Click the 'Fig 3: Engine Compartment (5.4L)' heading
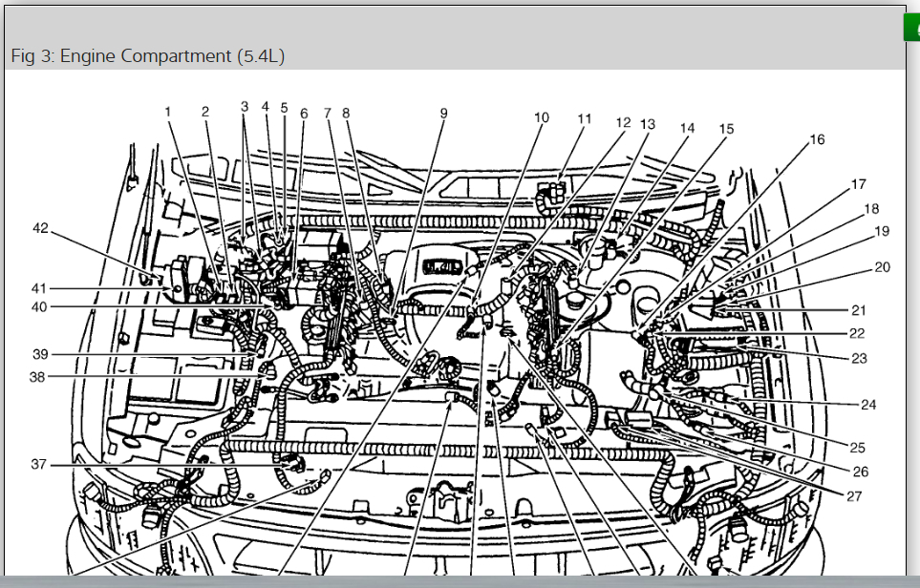The image size is (920, 588). pos(148,56)
